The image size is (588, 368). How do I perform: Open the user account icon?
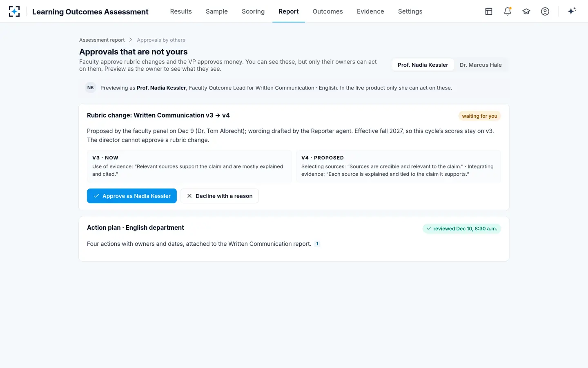click(x=545, y=11)
